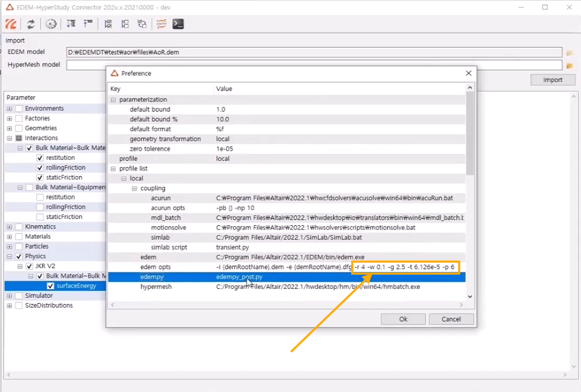Confirm preferences with Ok button
The image size is (581, 392).
coord(403,319)
